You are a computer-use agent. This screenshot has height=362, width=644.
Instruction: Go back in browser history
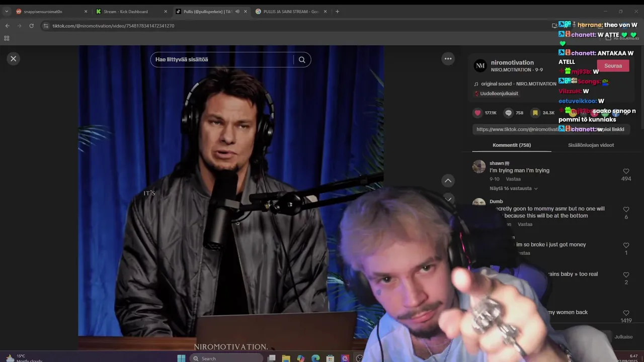(x=7, y=26)
